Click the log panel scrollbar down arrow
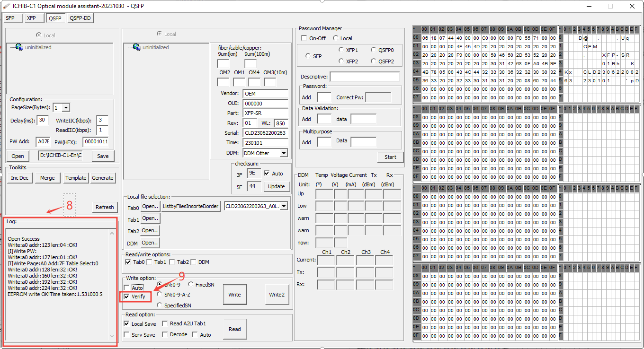644x349 pixels. (112, 336)
